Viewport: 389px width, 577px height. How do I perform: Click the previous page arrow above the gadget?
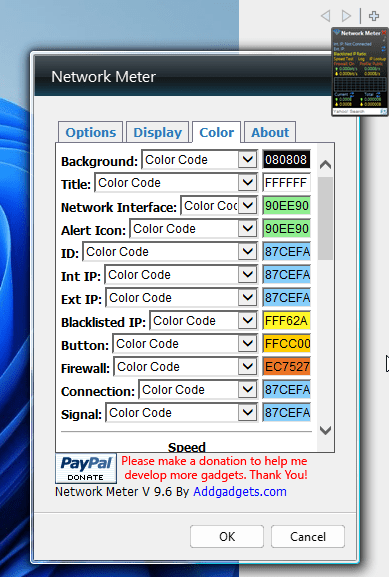coord(325,16)
